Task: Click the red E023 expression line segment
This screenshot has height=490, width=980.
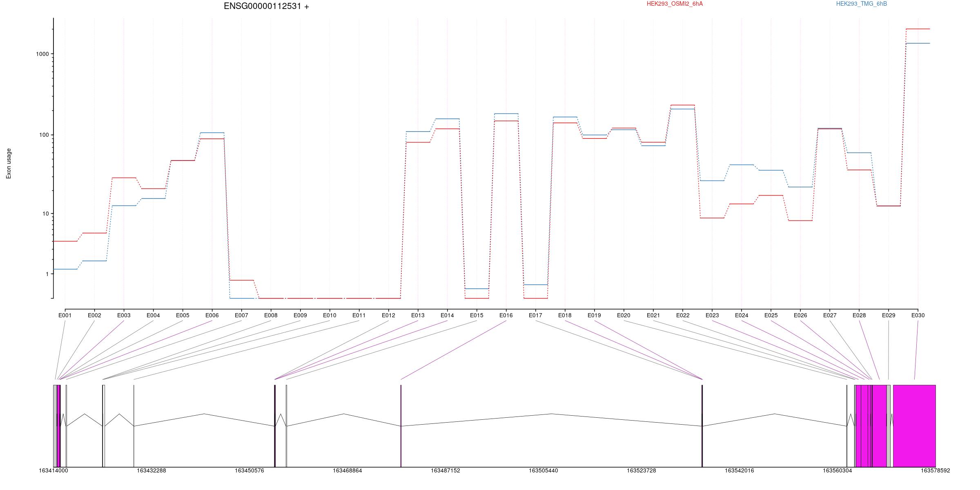Action: (712, 218)
